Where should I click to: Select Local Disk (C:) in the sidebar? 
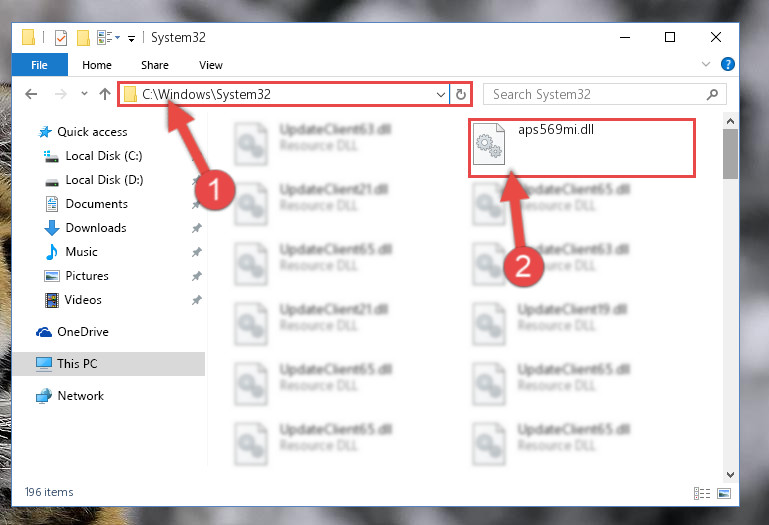(103, 156)
